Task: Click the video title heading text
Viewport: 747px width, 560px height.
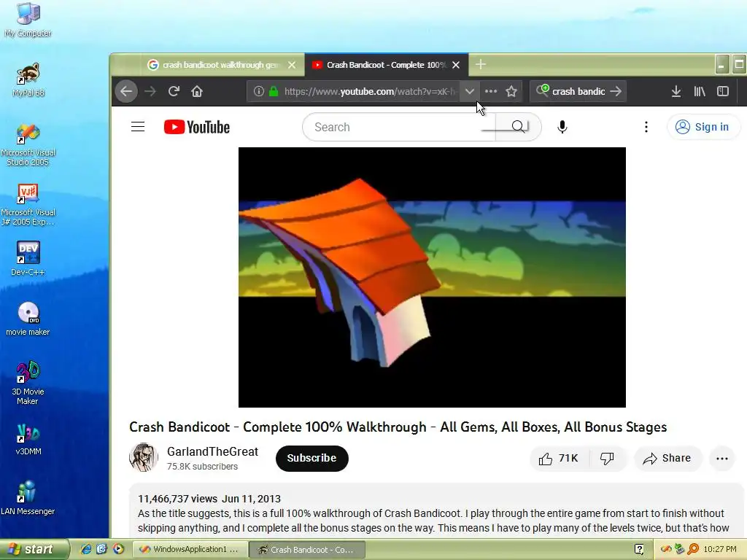Action: pyautogui.click(x=398, y=427)
